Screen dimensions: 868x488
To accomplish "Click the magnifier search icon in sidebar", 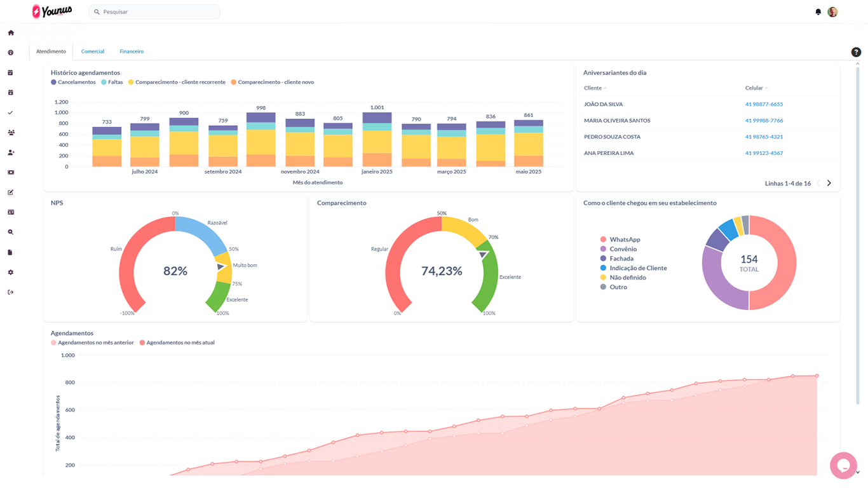I will coord(11,233).
